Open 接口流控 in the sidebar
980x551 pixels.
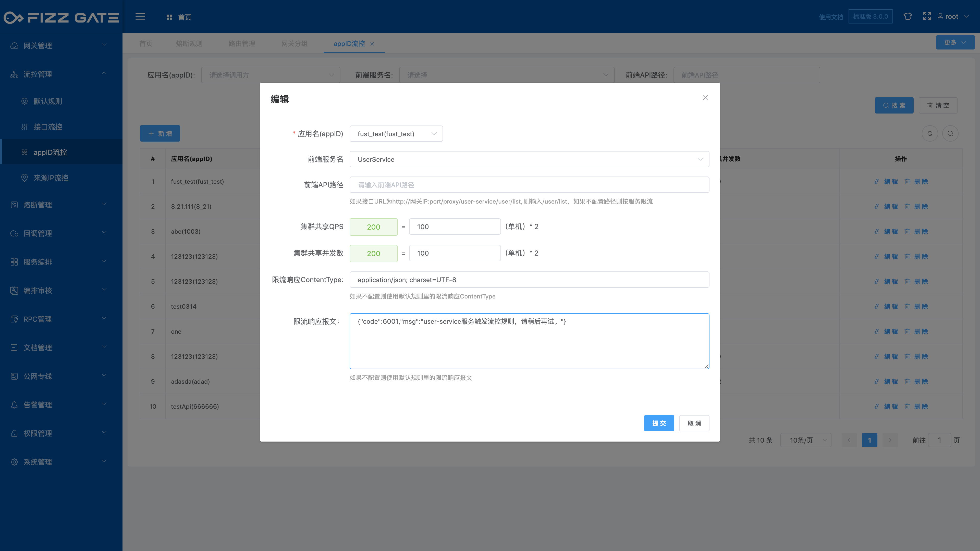(x=61, y=127)
